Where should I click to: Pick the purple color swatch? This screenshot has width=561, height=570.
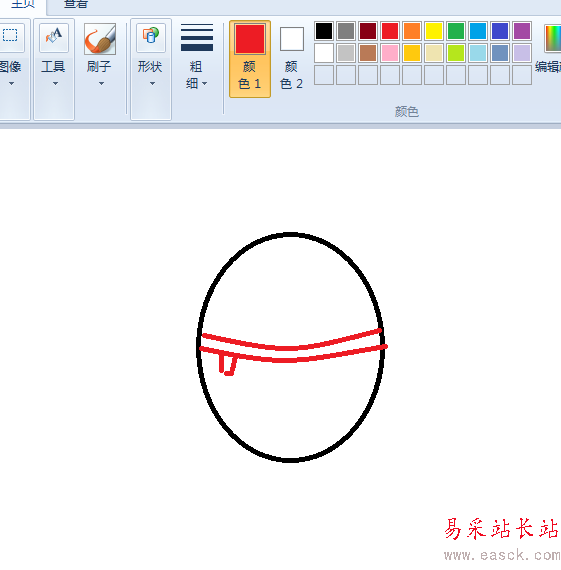click(x=522, y=31)
